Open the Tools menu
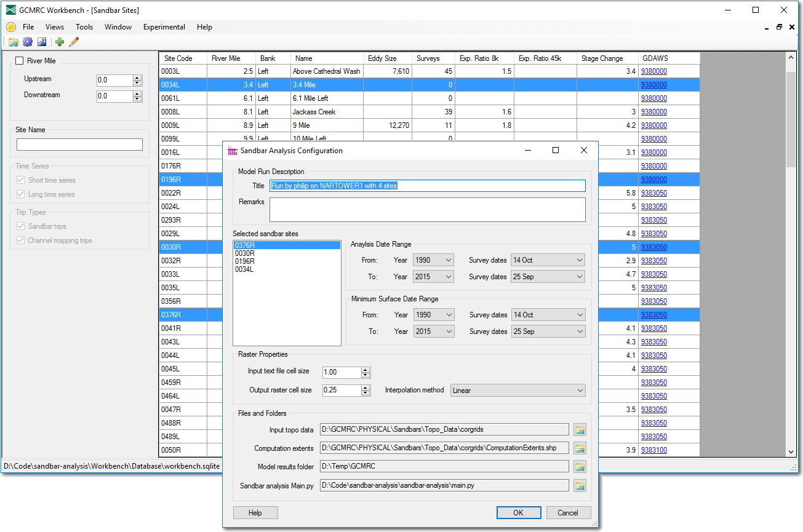The width and height of the screenshot is (803, 532). (84, 27)
